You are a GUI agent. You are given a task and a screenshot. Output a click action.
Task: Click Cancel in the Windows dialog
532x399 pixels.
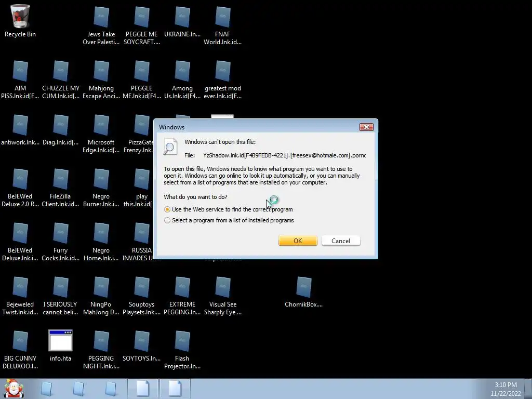pyautogui.click(x=341, y=241)
